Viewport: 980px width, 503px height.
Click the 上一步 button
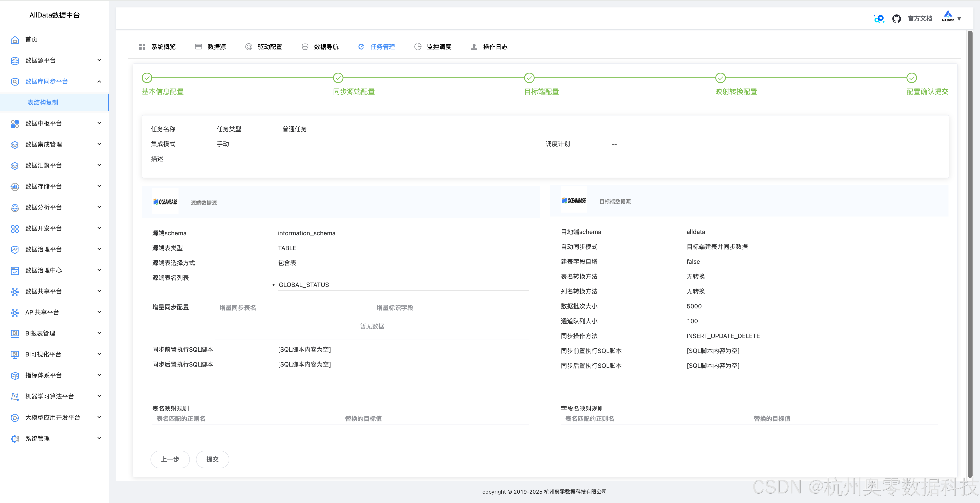pyautogui.click(x=170, y=459)
